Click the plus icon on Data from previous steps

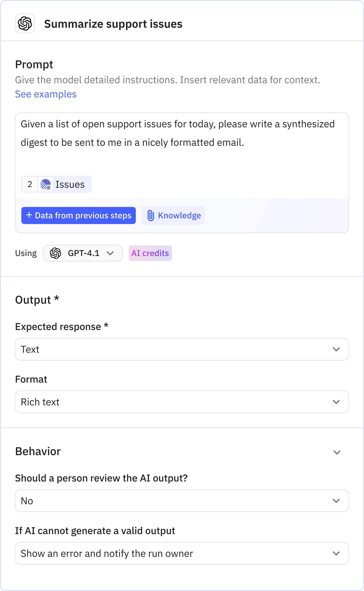pyautogui.click(x=29, y=215)
